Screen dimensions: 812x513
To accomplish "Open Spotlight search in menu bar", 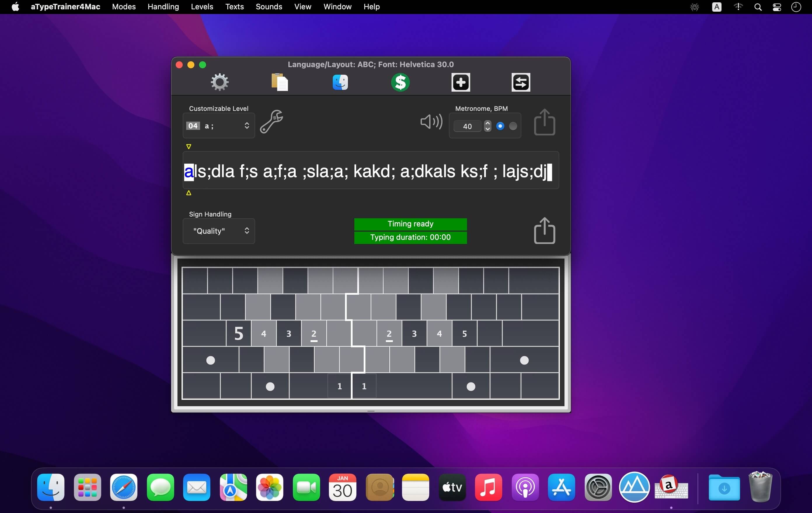I will 758,7.
